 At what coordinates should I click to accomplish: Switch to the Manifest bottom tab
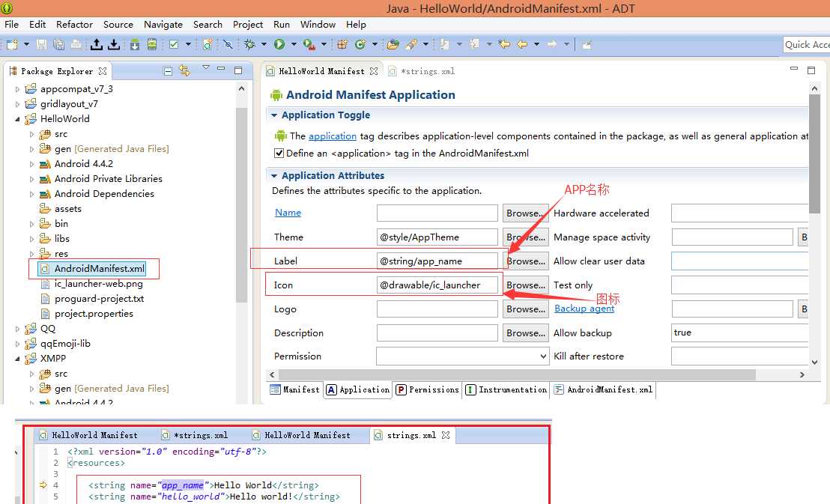[295, 389]
